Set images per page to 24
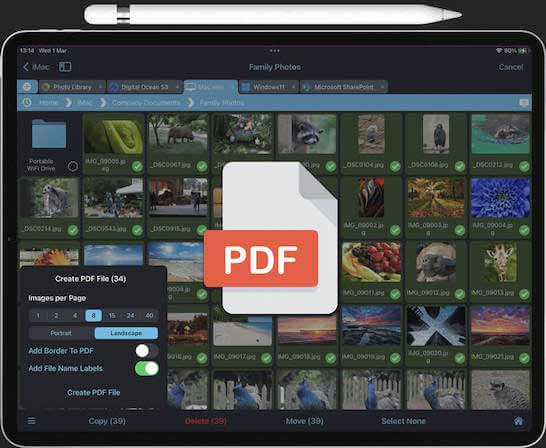This screenshot has width=546, height=448. [x=131, y=315]
